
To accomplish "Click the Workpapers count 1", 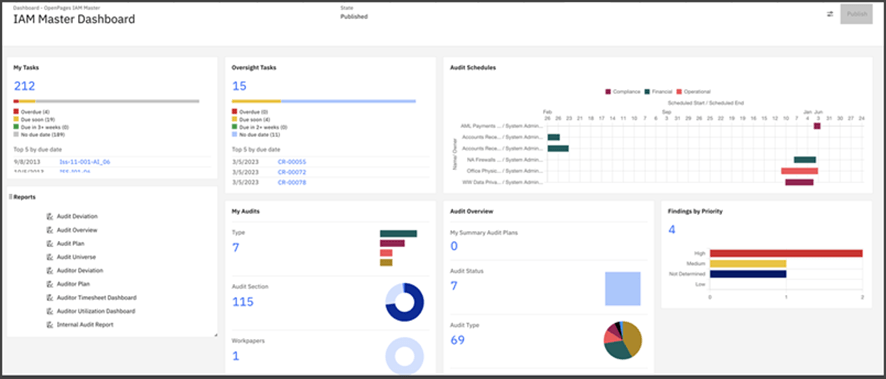I will (236, 356).
